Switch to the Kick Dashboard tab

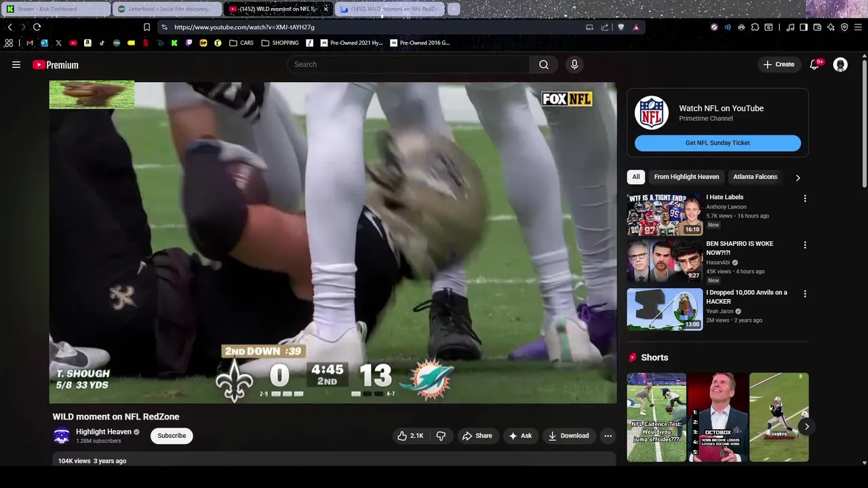[x=56, y=9]
